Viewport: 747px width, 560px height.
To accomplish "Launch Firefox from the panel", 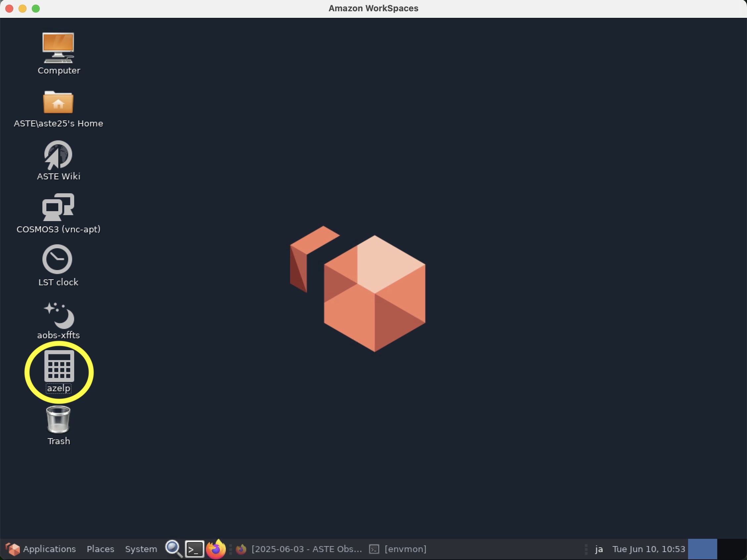I will (x=216, y=549).
